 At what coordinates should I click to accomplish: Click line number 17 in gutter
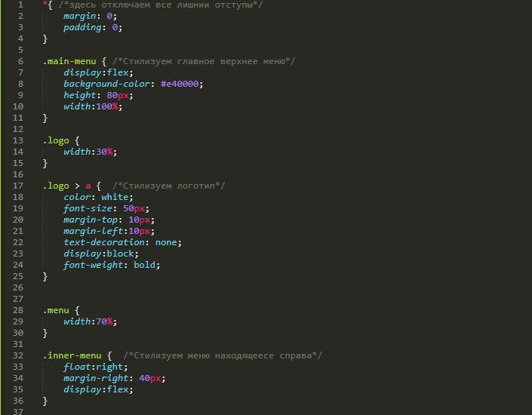pyautogui.click(x=18, y=186)
